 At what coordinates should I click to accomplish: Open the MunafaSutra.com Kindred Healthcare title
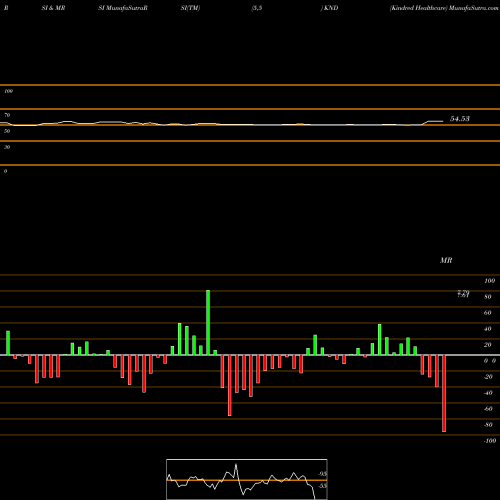coord(444,8)
